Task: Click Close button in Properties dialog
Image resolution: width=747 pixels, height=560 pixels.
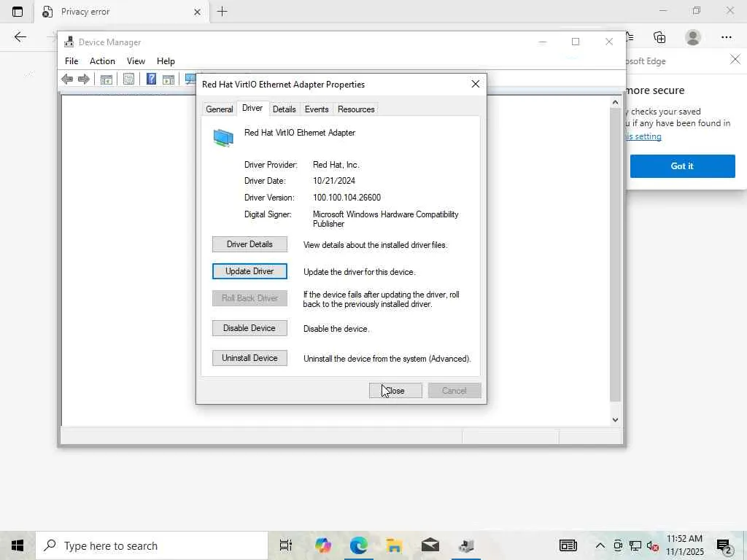Action: (x=395, y=391)
